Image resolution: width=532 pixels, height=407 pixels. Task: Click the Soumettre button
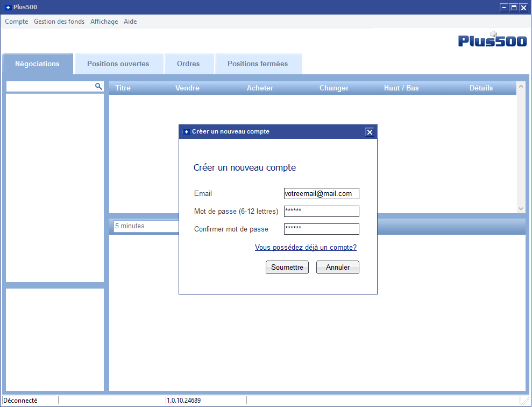click(x=287, y=267)
